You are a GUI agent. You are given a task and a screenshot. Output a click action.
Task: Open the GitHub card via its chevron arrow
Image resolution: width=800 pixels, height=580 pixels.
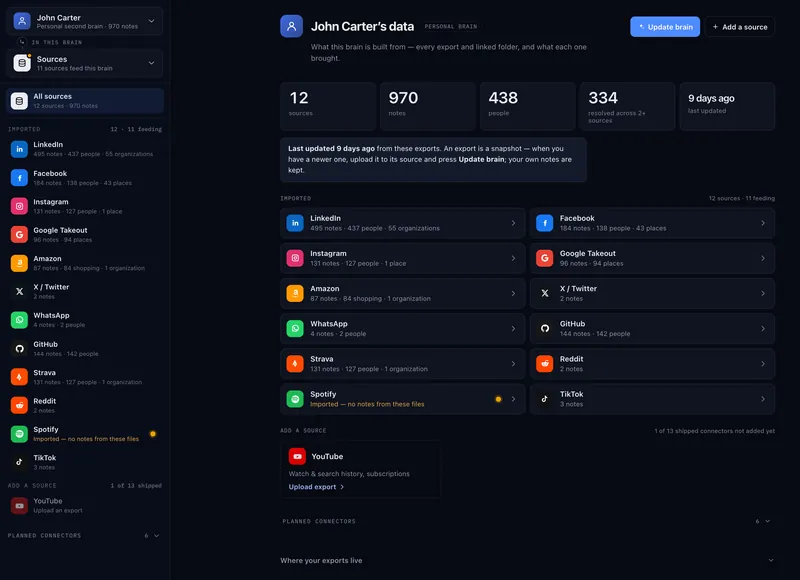coord(763,329)
